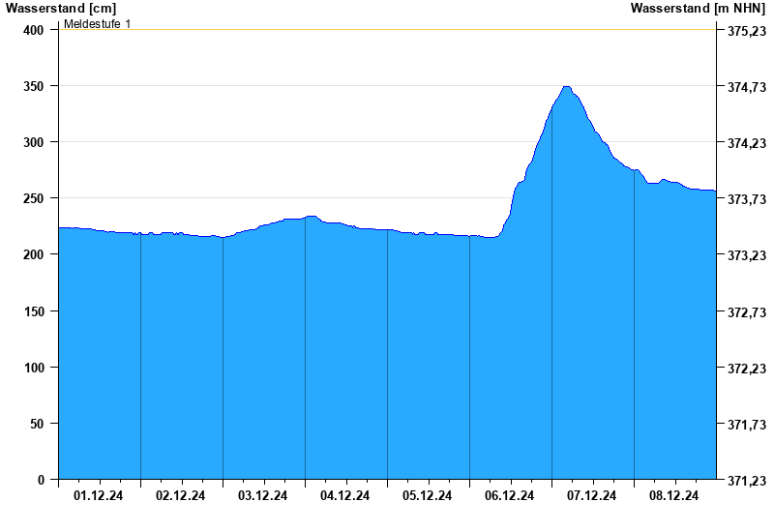The width and height of the screenshot is (774, 532).
Task: Click the 'Meldestufe 1' label
Action: point(98,24)
